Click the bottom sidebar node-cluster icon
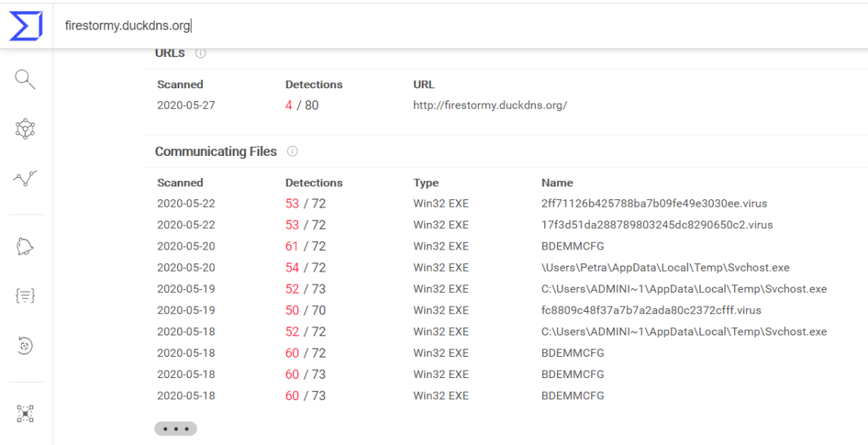 point(26,414)
